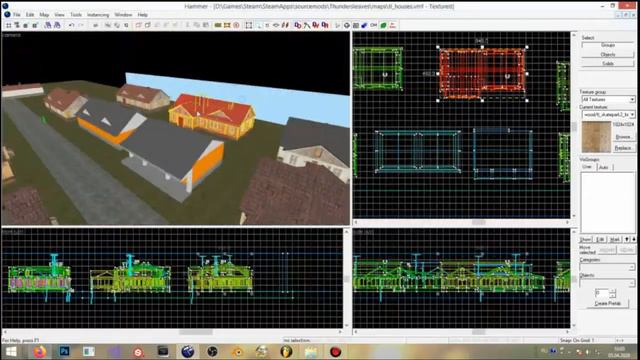Screen dimensions: 640x360
Task: Open the Instancing menu
Action: click(x=98, y=15)
